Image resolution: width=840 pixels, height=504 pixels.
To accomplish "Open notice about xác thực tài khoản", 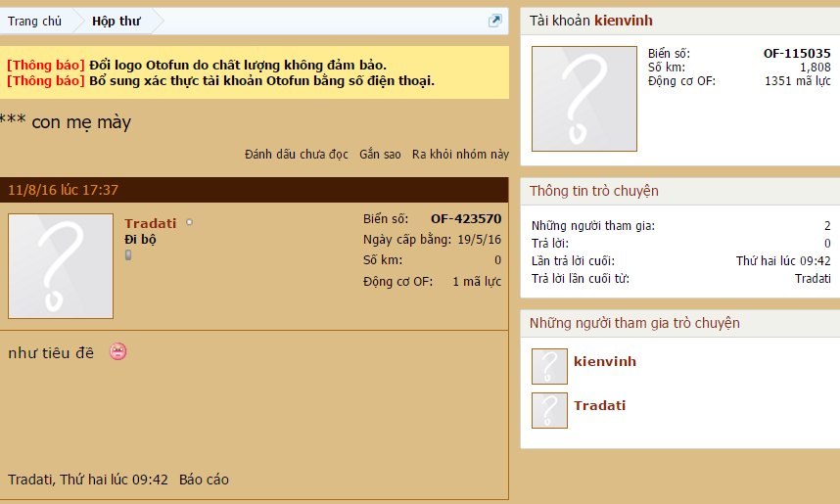I will point(261,81).
